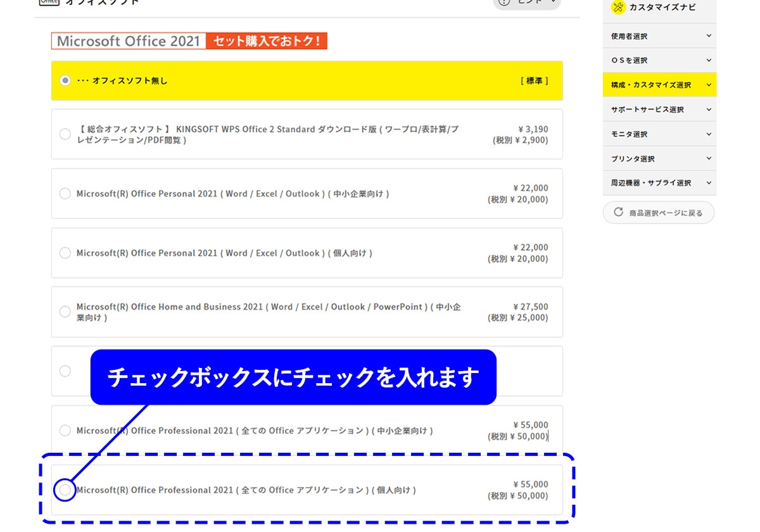Choose Office Professional 2021 中小企業向け radio button
Viewport: 760px width, 532px height.
click(65, 431)
